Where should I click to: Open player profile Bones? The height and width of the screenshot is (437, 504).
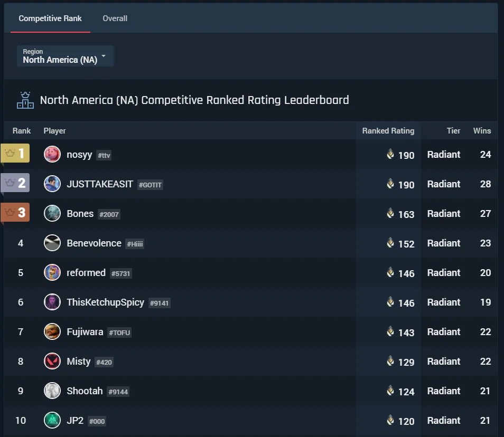coord(80,214)
